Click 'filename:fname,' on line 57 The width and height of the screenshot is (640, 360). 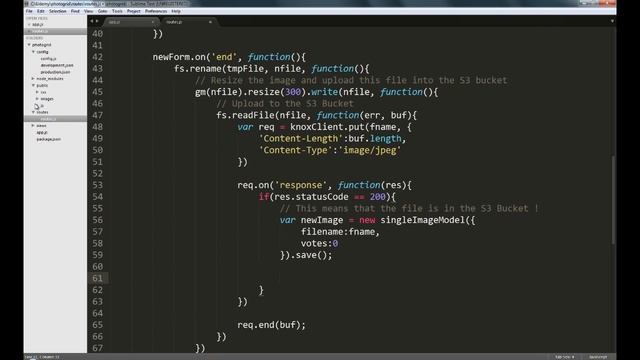(340, 232)
